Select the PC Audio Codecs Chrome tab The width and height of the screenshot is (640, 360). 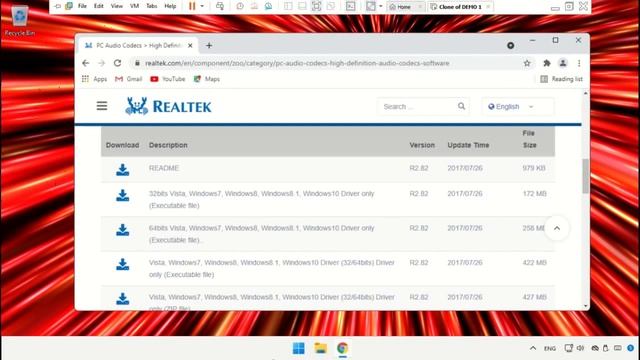click(x=138, y=45)
